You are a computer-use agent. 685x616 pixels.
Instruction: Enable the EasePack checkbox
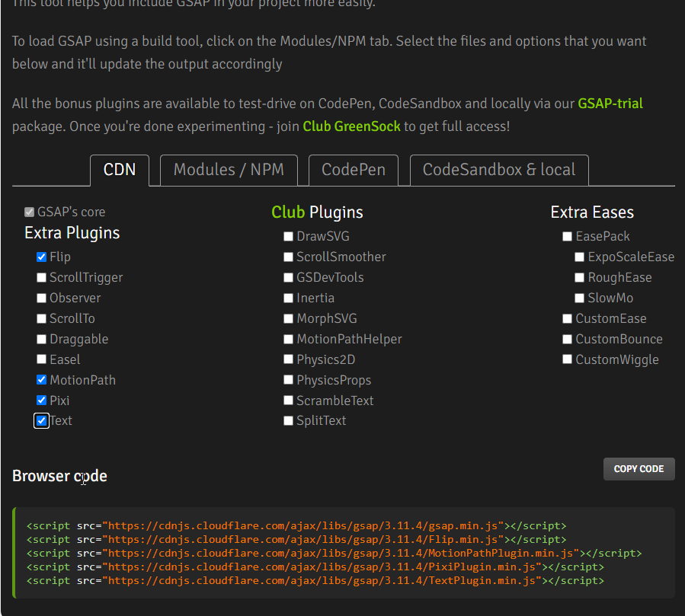coord(568,237)
